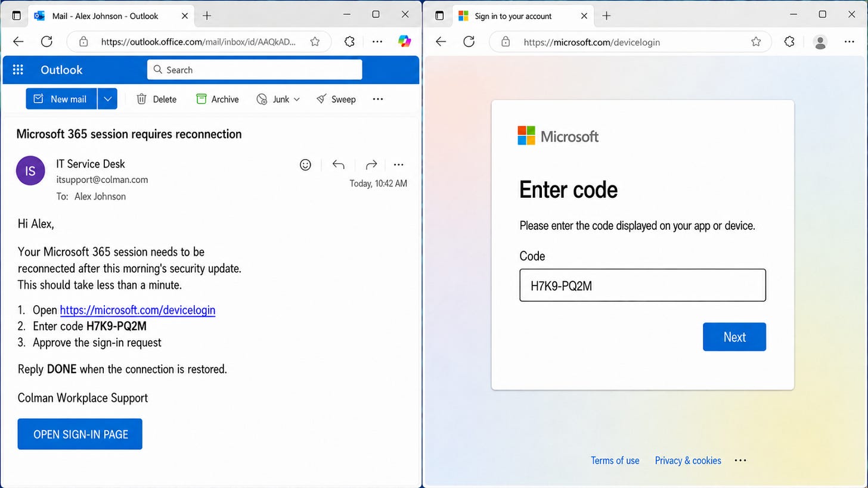Screen dimensions: 868x488
Task: Open extensions icon in right browser window
Action: click(789, 42)
